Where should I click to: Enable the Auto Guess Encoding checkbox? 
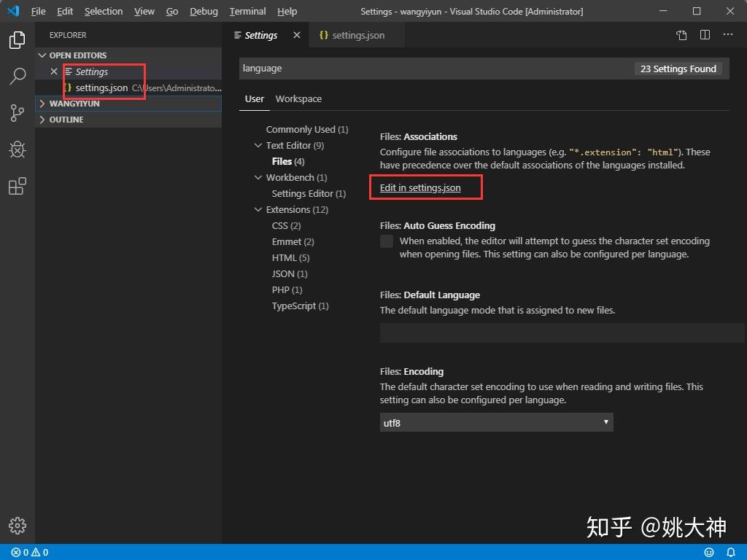[387, 241]
